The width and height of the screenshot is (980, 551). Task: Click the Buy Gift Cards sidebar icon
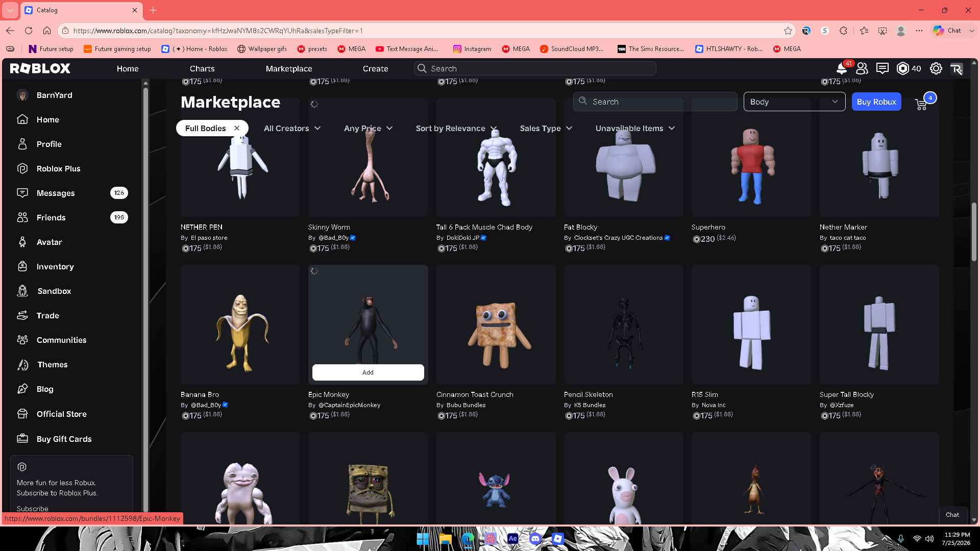[22, 439]
